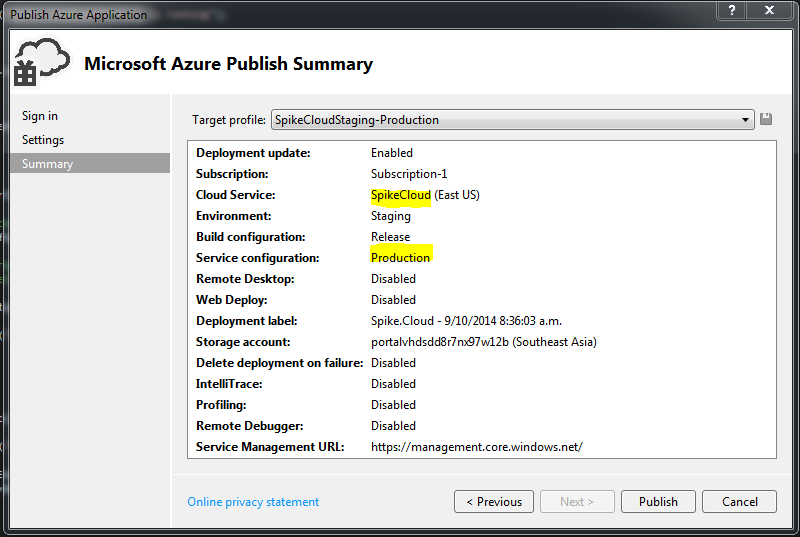Click Web Deploy Disabled value
The image size is (800, 537).
pyautogui.click(x=393, y=300)
